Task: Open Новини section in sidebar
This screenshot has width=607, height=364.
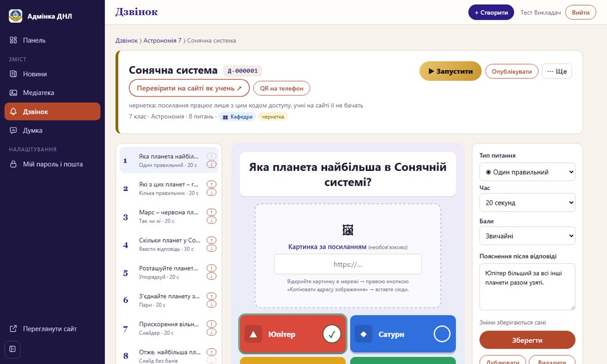Action: (53, 74)
